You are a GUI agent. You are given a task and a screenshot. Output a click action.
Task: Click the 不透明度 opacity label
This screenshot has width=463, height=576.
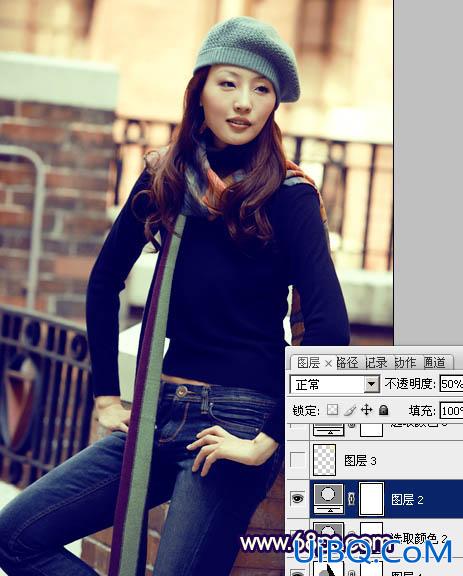(411, 384)
